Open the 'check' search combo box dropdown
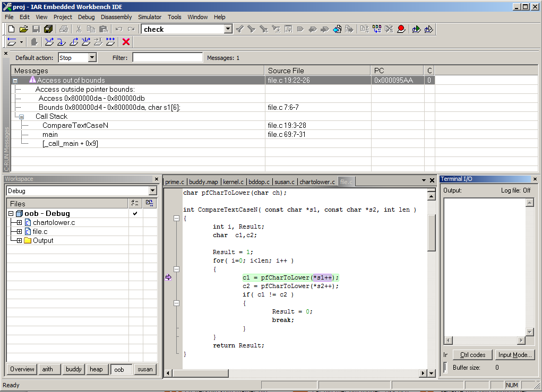 pyautogui.click(x=228, y=29)
